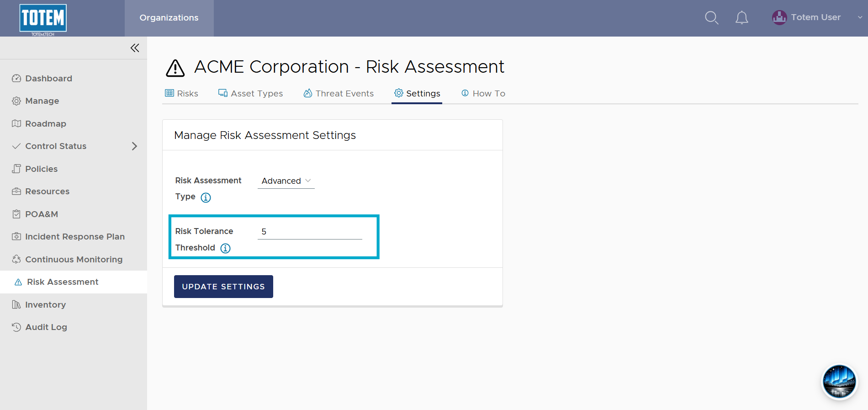This screenshot has width=868, height=410.
Task: Click the Risk Tolerance Threshold input field
Action: (x=310, y=232)
